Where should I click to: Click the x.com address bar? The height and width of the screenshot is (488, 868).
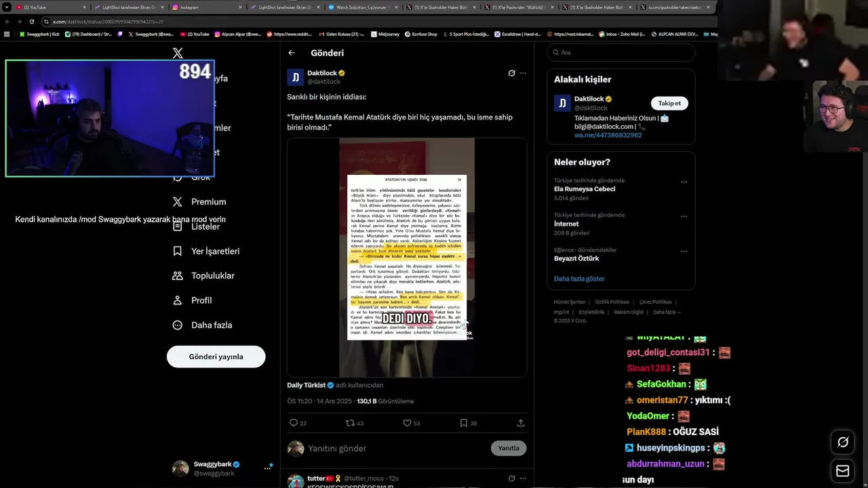[380, 22]
